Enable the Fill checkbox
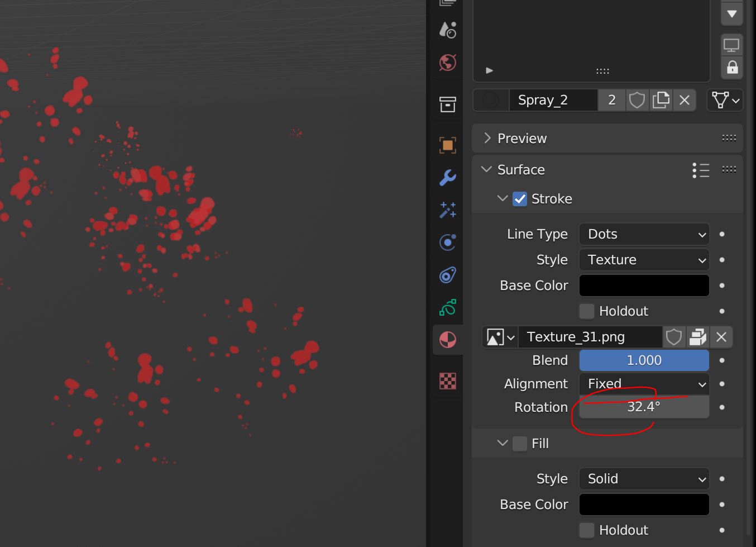This screenshot has width=756, height=547. point(520,444)
